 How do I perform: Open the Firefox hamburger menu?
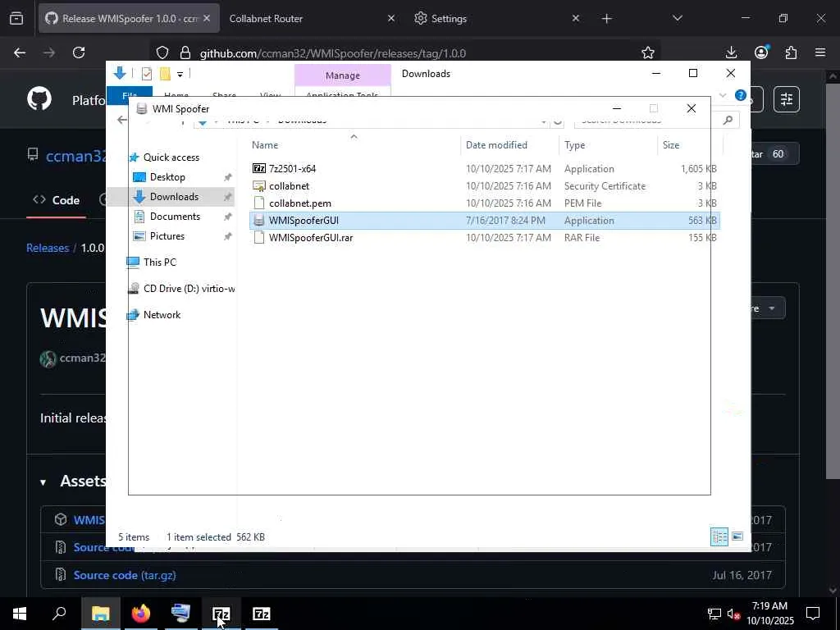(x=820, y=52)
